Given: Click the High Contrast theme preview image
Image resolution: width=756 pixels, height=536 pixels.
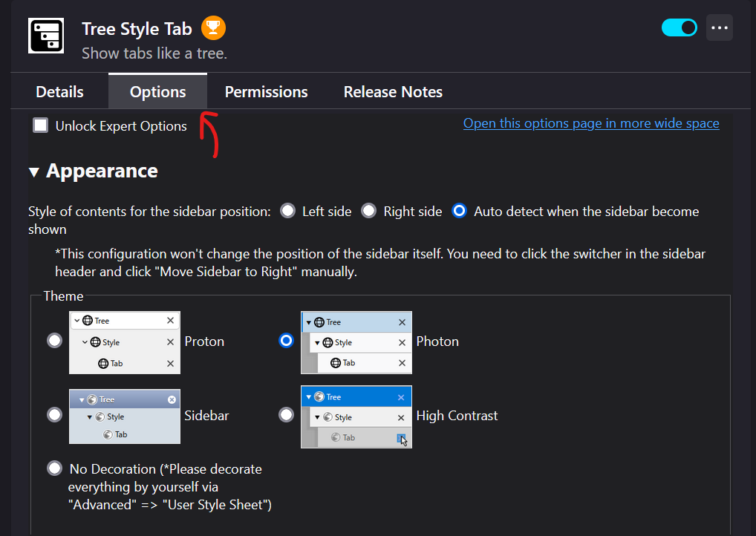Looking at the screenshot, I should [x=356, y=416].
